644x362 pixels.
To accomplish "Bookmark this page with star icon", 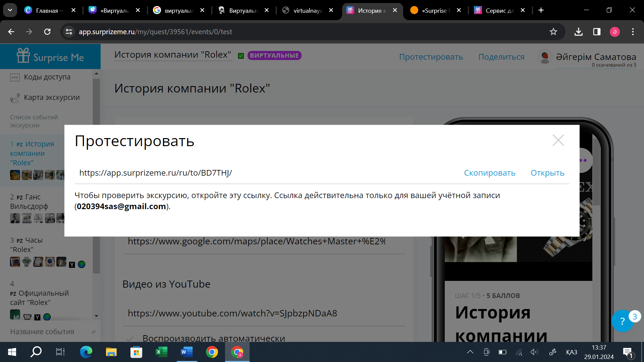I will 553,32.
